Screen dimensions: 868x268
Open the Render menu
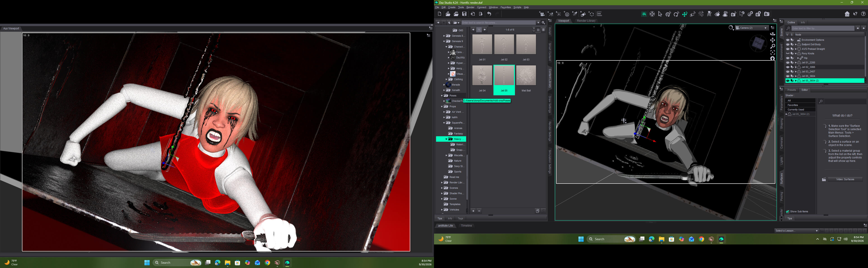470,7
